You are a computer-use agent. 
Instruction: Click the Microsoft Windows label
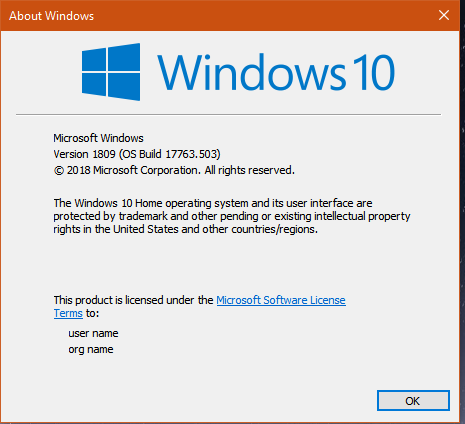point(98,138)
